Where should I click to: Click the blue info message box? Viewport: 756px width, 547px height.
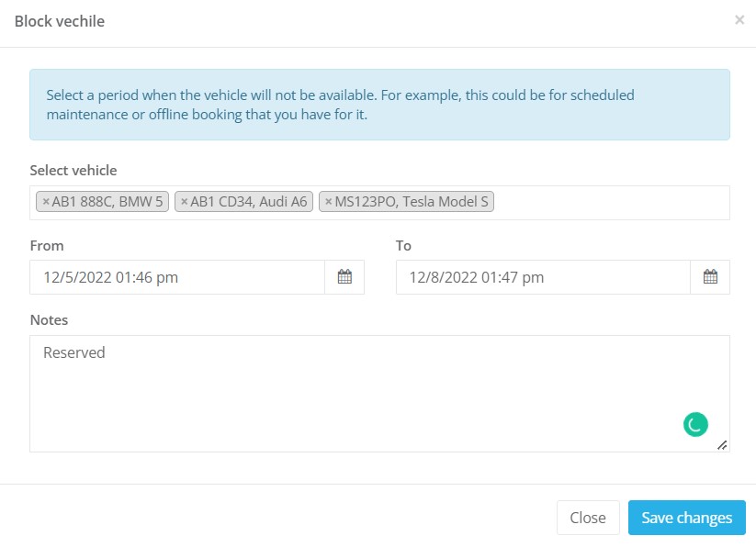click(x=379, y=105)
